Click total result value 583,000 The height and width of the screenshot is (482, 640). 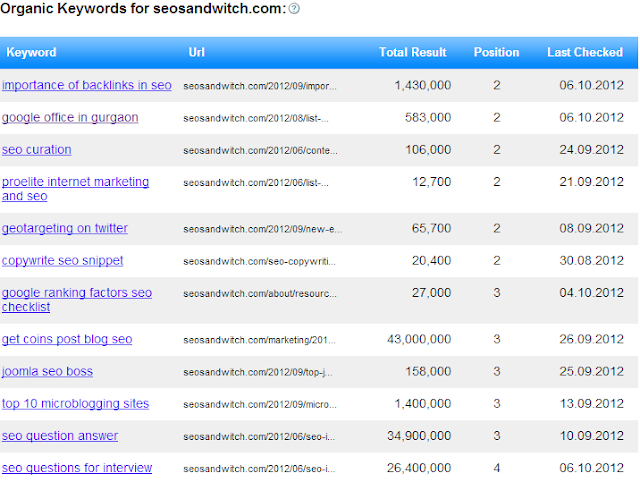point(428,118)
